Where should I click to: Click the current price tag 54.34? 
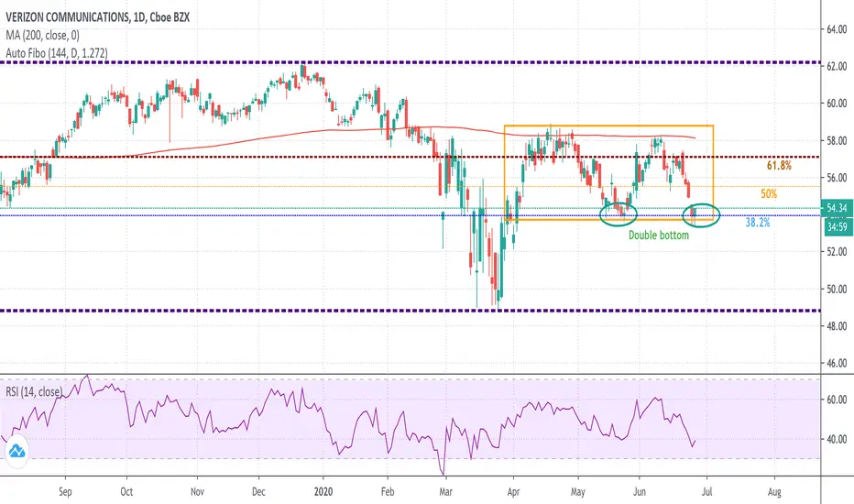tap(838, 208)
